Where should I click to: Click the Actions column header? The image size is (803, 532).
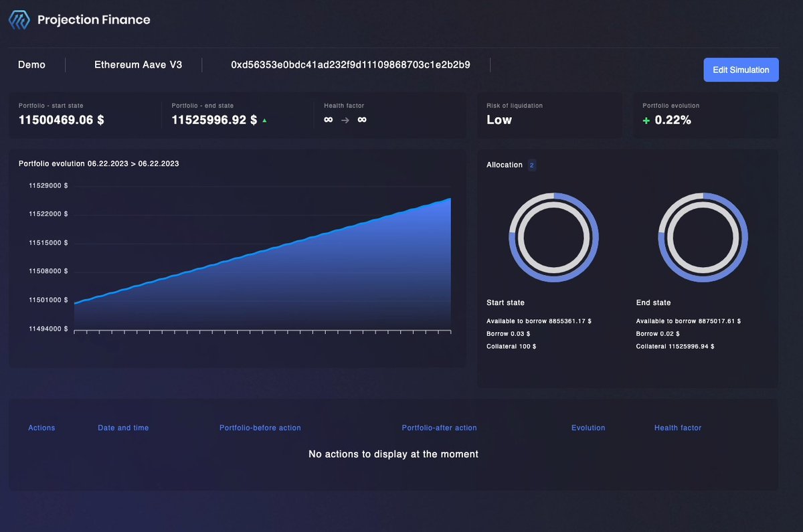pos(41,428)
